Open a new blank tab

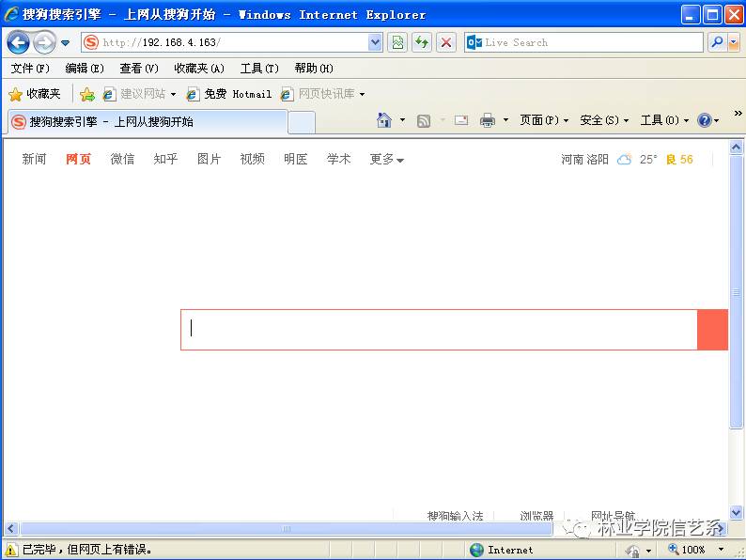[x=302, y=122]
